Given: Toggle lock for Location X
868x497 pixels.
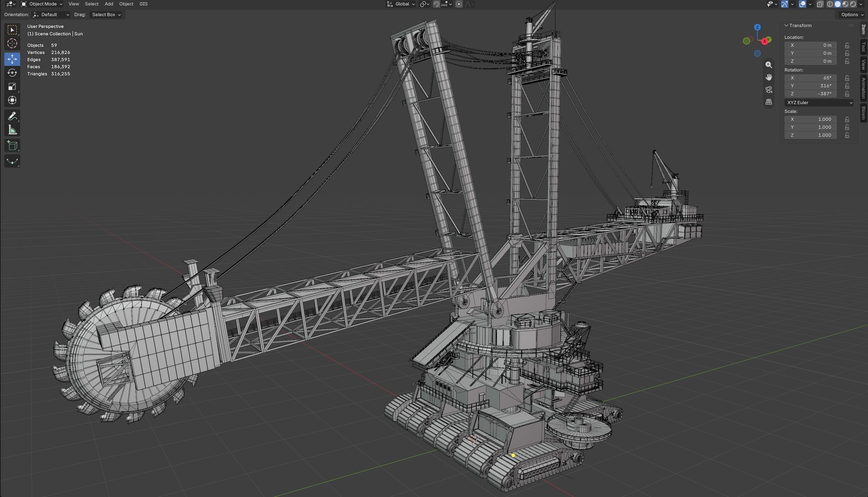Looking at the screenshot, I should tap(847, 46).
